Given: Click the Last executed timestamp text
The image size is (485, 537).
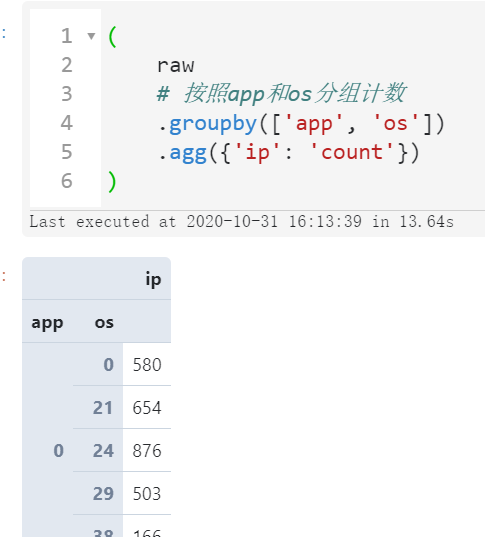Looking at the screenshot, I should 241,222.
